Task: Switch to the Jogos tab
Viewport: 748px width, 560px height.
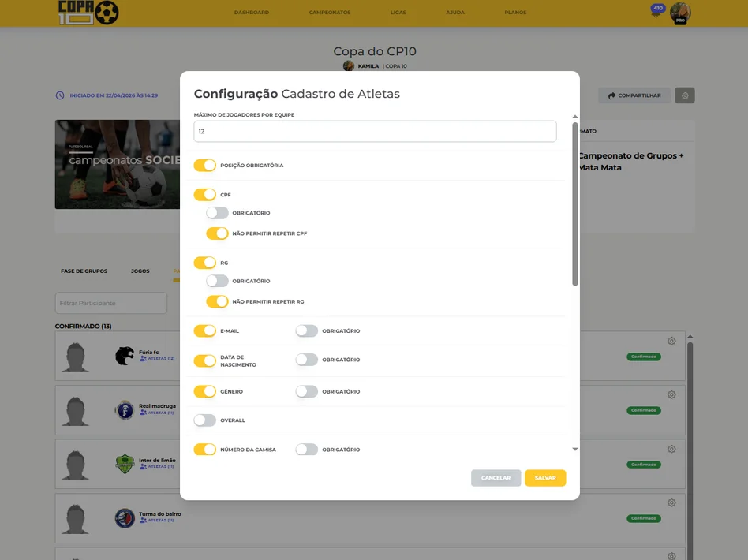Action: point(140,271)
